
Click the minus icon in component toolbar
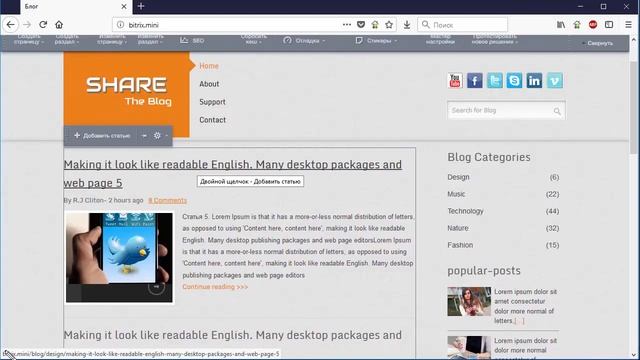144,136
